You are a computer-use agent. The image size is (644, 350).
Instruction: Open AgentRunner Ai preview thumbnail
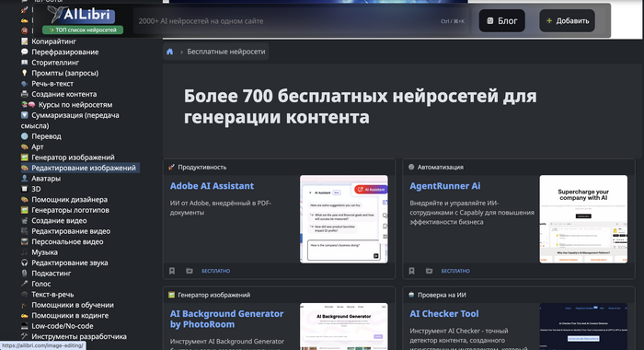tap(583, 219)
